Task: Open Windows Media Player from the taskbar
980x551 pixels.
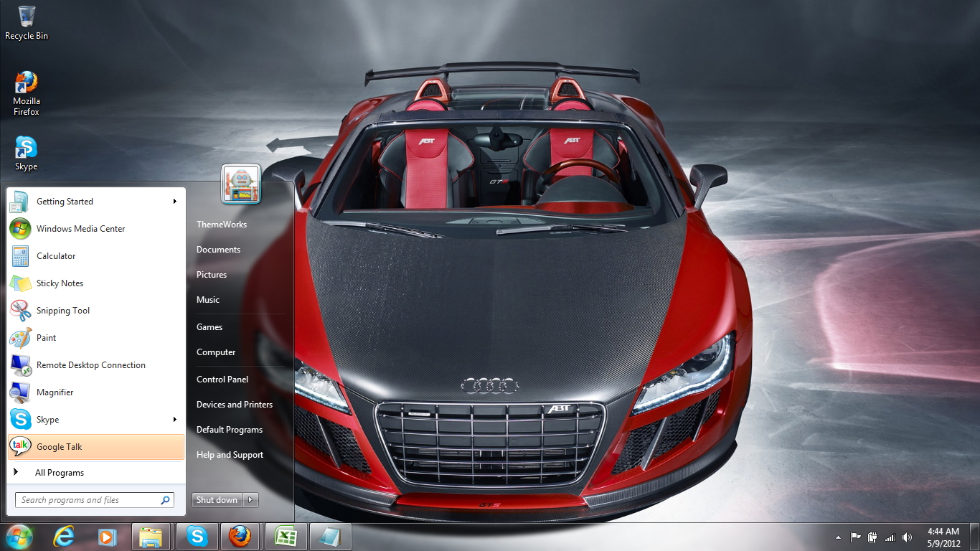Action: 107,537
